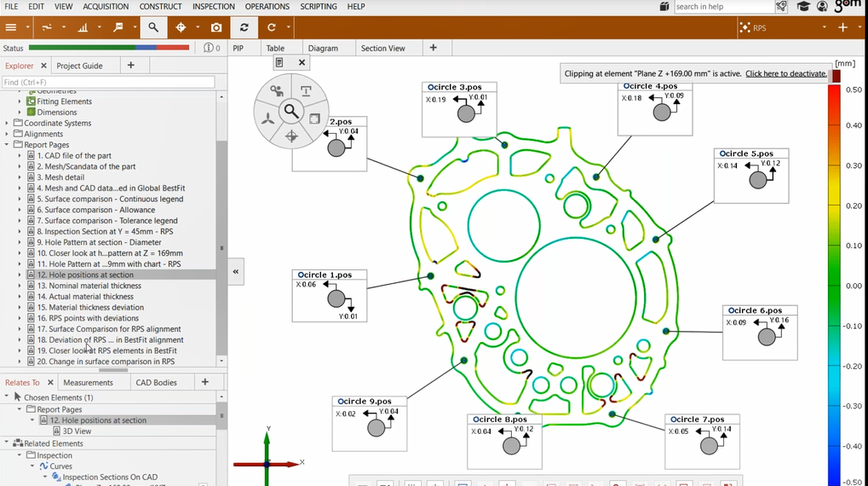Screen dimensions: 868x486
Task: Expand the Alignments tree node
Action: pos(8,134)
